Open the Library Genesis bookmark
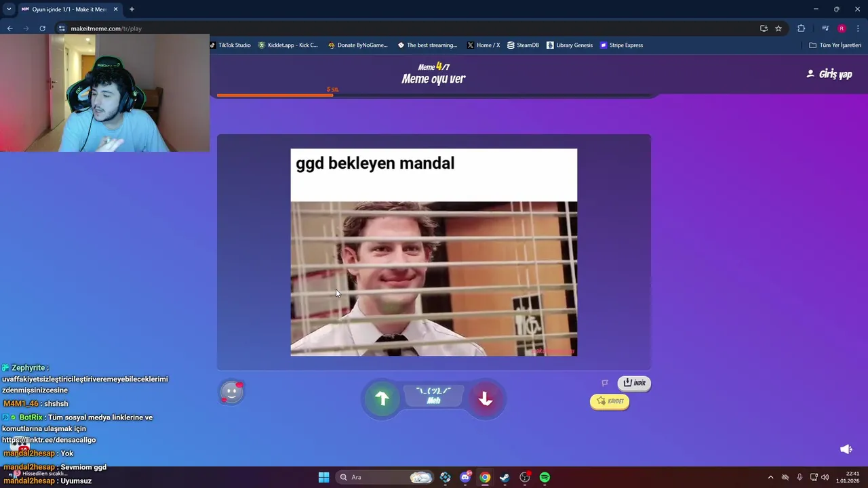 (569, 45)
